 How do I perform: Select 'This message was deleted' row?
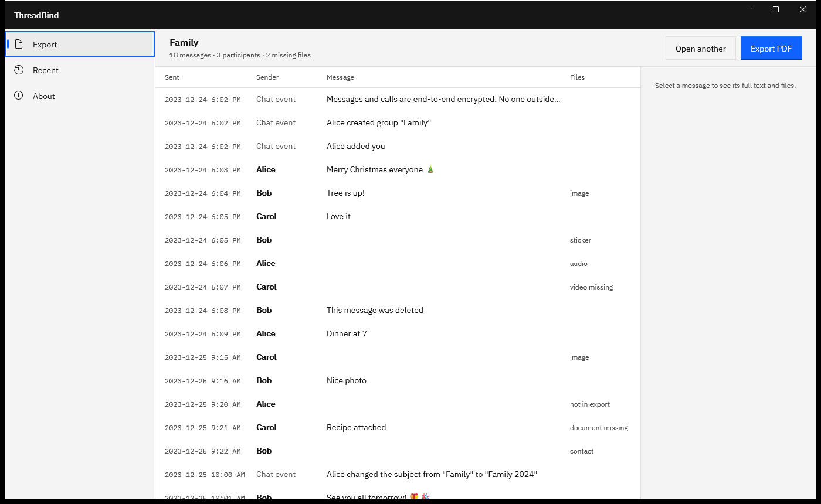click(398, 311)
